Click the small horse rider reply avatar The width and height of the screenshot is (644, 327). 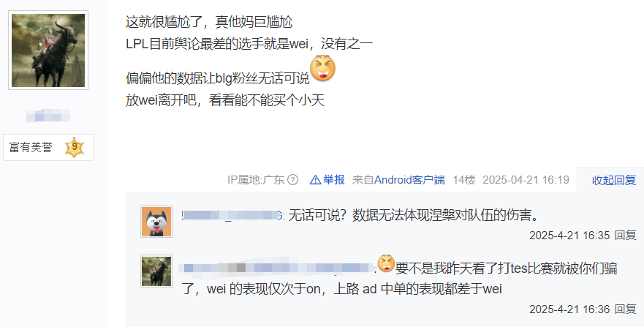pyautogui.click(x=156, y=271)
